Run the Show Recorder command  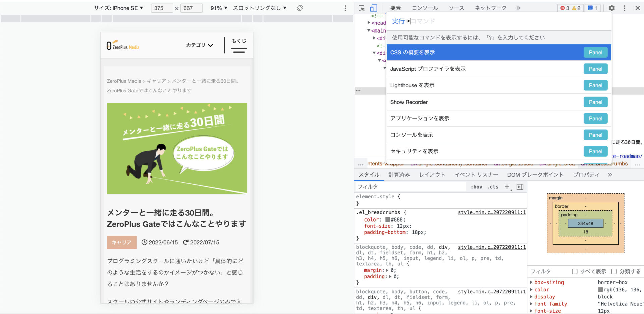[x=499, y=102]
